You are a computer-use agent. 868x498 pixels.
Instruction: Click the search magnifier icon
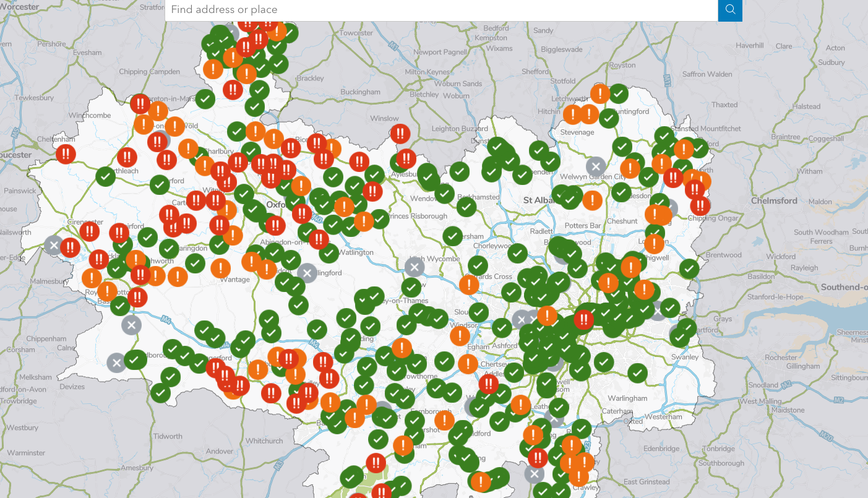pyautogui.click(x=729, y=10)
